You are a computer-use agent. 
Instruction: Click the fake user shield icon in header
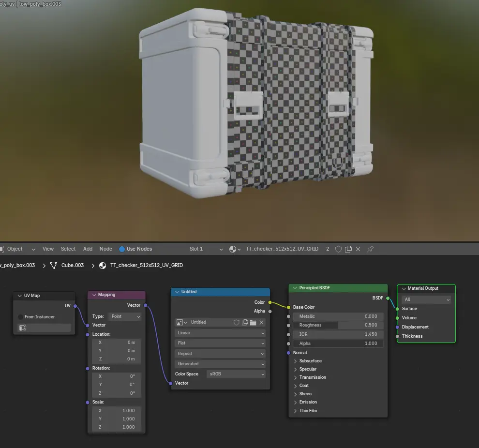click(338, 249)
